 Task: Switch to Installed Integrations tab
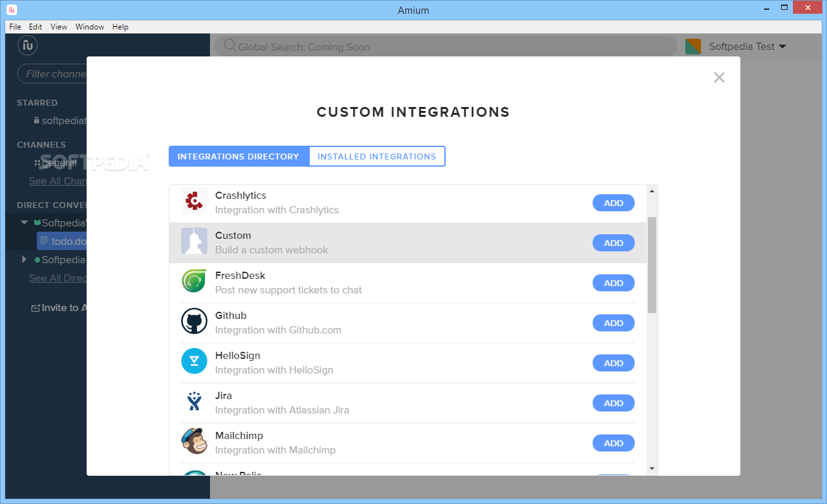[377, 156]
